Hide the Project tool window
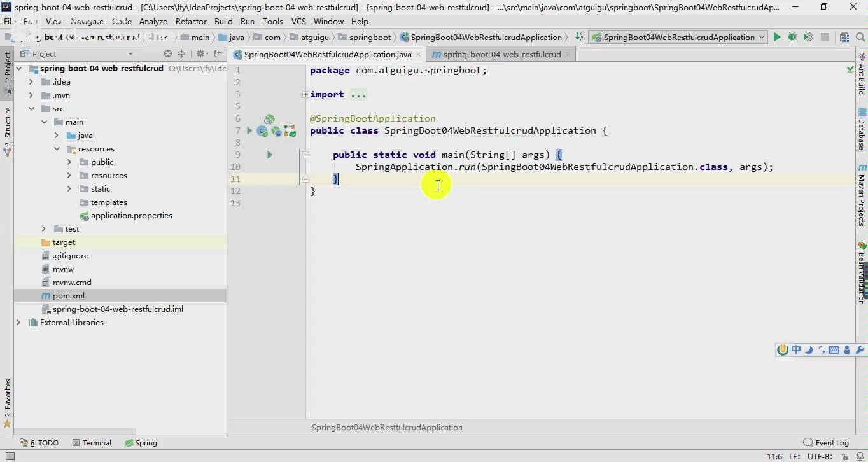The width and height of the screenshot is (868, 462). click(218, 54)
